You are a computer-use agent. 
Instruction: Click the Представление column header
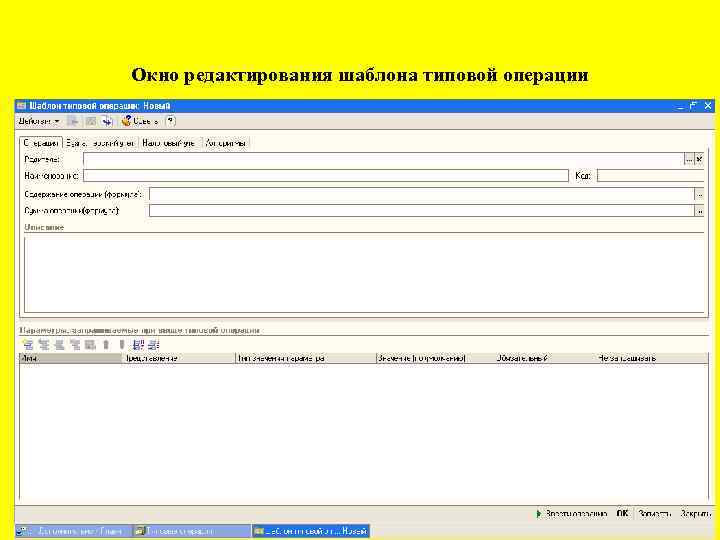179,358
